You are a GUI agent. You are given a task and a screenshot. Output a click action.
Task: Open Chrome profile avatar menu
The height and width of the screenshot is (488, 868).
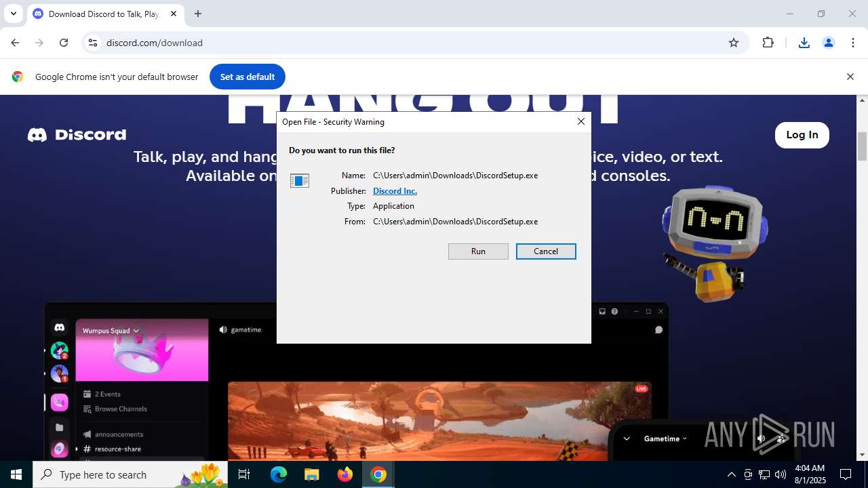click(x=828, y=43)
